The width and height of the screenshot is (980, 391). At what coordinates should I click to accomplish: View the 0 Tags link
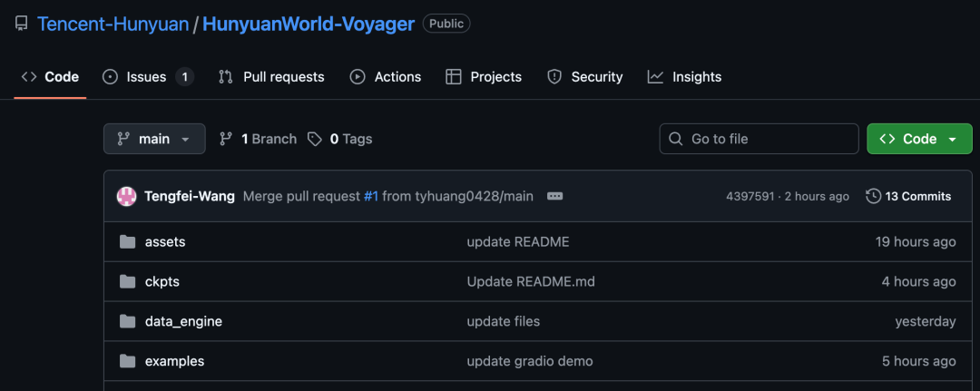(340, 139)
